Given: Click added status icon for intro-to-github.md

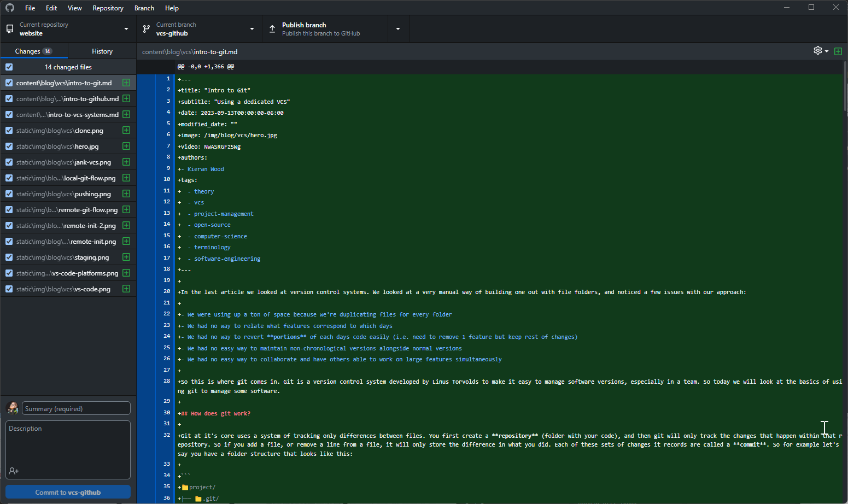Looking at the screenshot, I should click(126, 98).
